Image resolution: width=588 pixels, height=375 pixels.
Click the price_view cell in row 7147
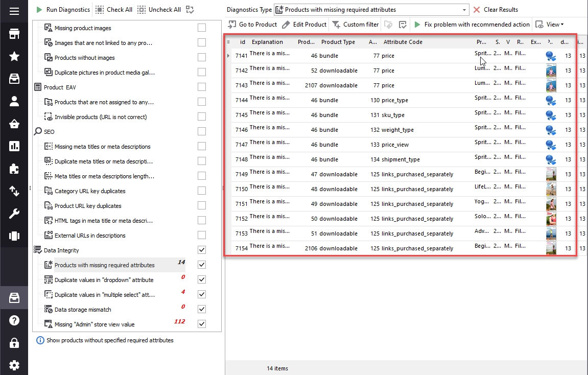pyautogui.click(x=395, y=145)
